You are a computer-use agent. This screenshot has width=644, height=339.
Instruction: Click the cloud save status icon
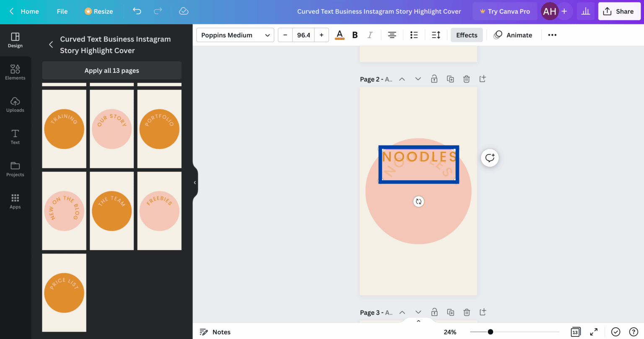[184, 11]
